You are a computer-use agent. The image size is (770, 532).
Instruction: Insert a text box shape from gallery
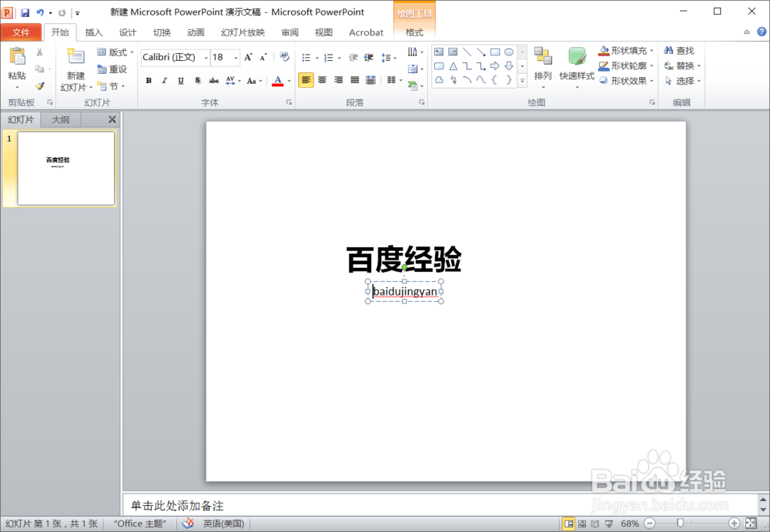click(x=439, y=52)
